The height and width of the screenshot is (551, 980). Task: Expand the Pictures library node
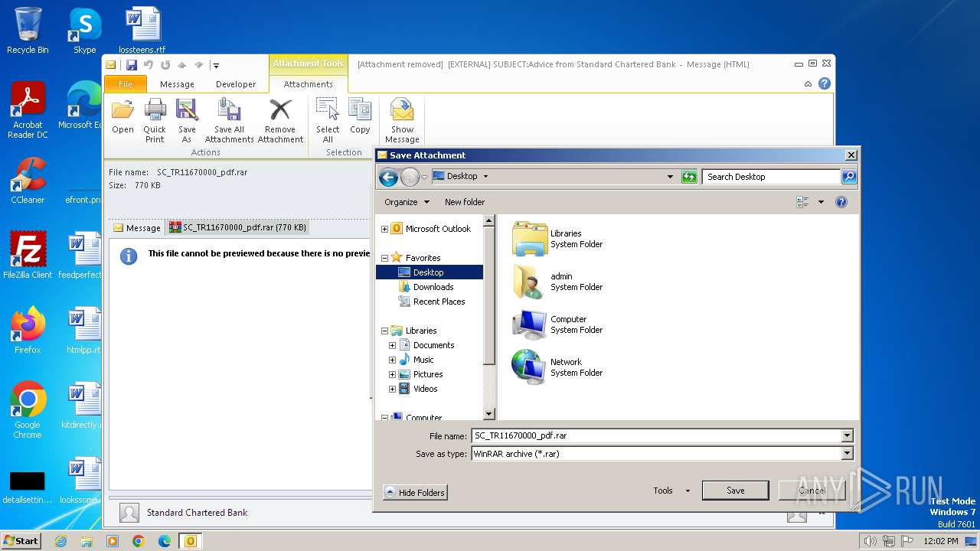392,374
